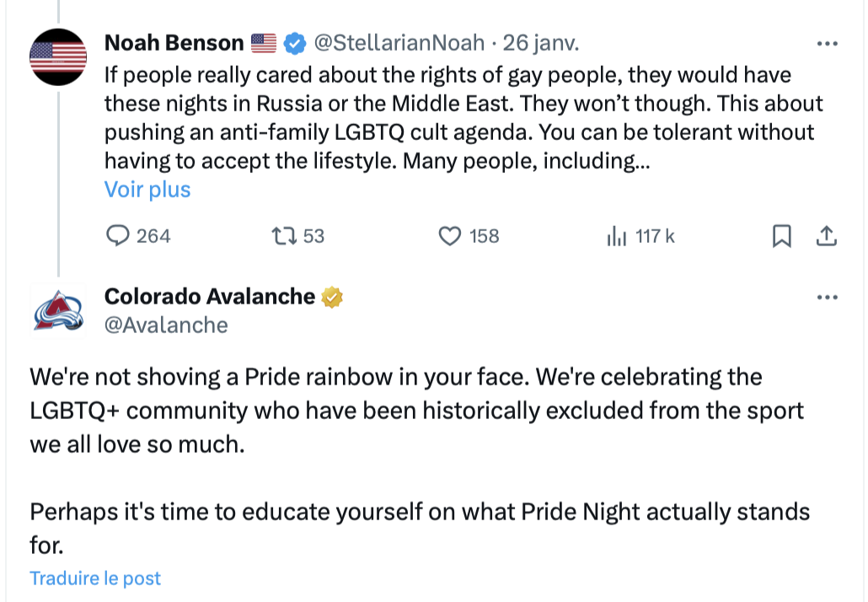868x602 pixels.
Task: Expand truncated tweet with Voir plus
Action: [x=147, y=190]
